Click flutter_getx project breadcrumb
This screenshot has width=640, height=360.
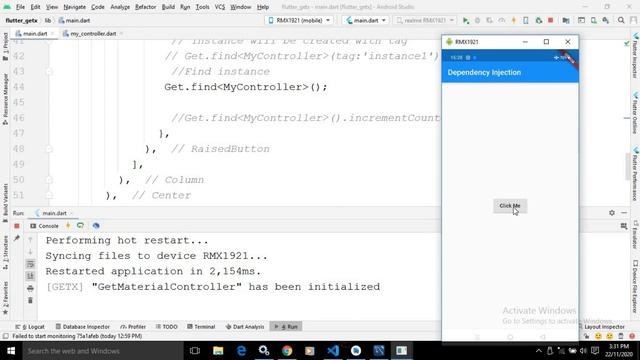coord(22,20)
